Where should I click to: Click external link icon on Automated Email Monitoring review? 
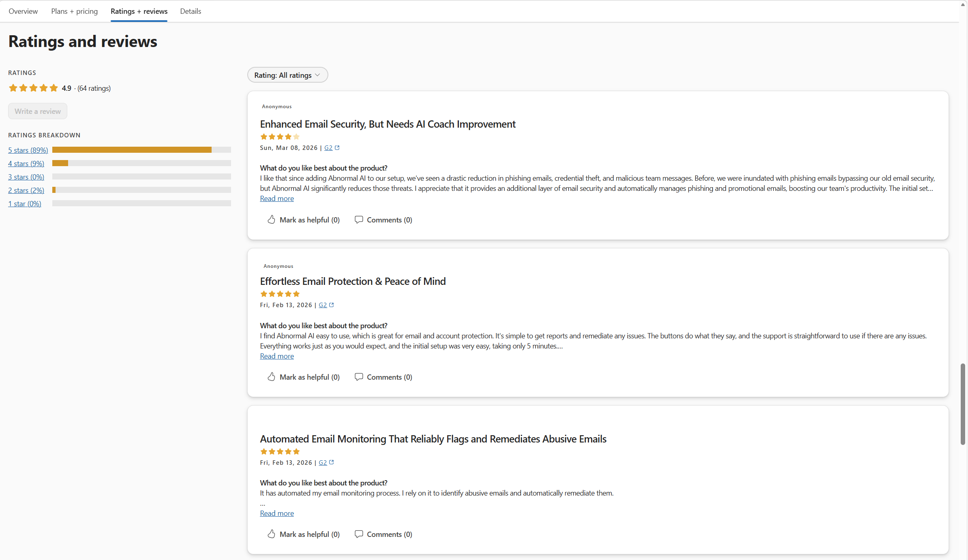pyautogui.click(x=332, y=462)
